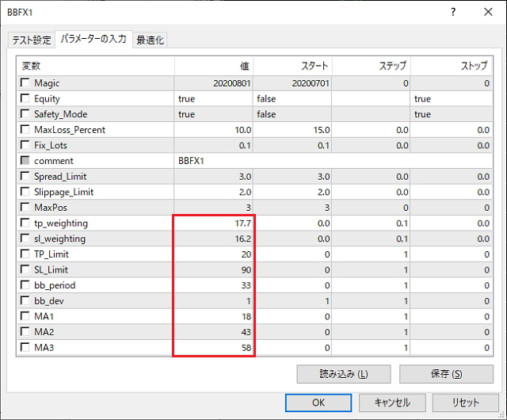Enable the Safety_Mode checkbox
The width and height of the screenshot is (507, 420).
(x=25, y=113)
